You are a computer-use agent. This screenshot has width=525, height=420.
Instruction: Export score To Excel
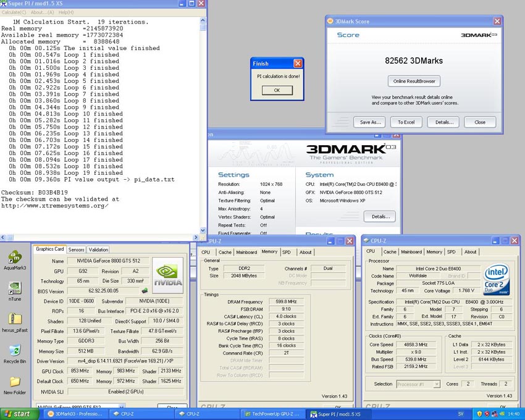pyautogui.click(x=406, y=122)
